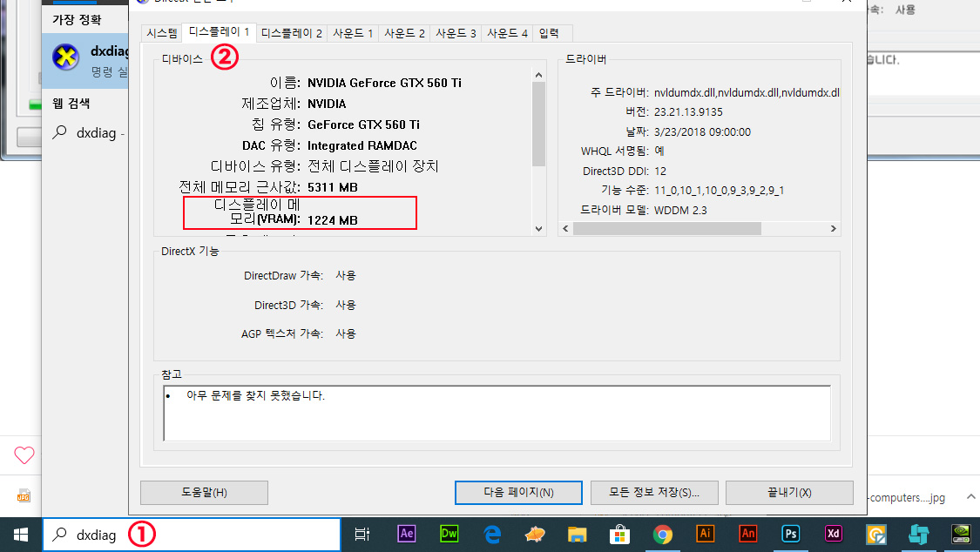Open the NVIDIA taskbar icon

pos(961,534)
